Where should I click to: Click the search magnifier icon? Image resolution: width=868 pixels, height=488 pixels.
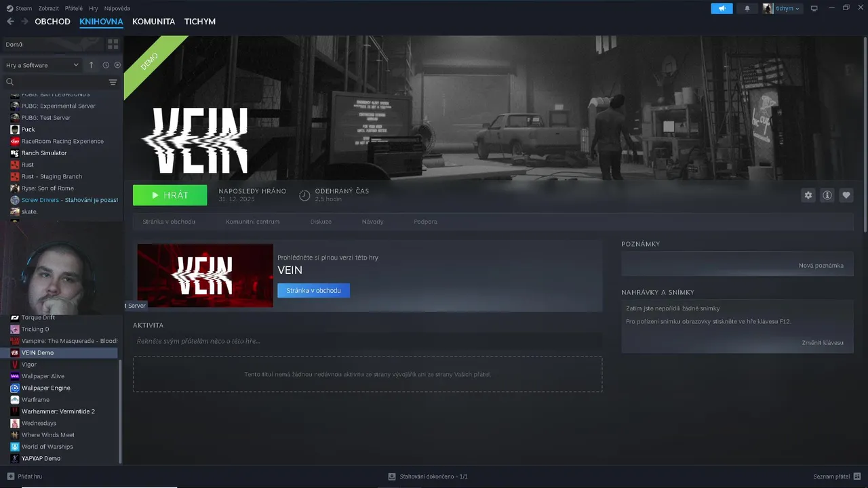[x=10, y=82]
